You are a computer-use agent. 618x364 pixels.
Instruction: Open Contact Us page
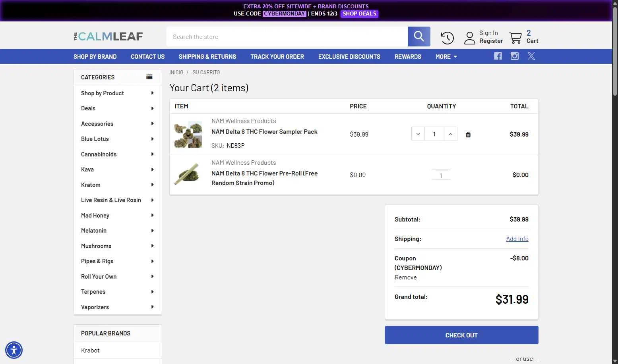[147, 56]
